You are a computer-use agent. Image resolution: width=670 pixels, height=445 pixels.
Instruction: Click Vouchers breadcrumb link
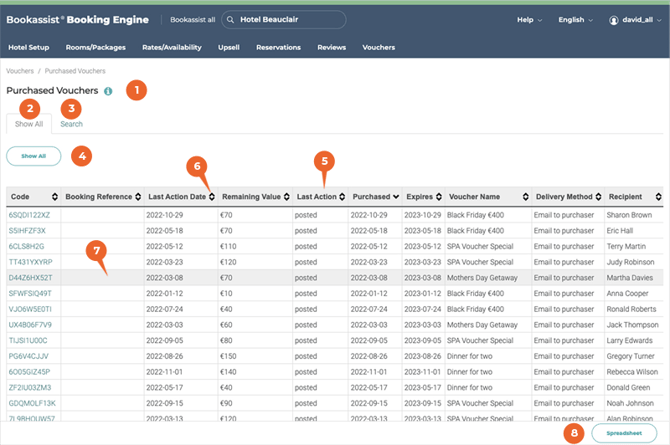(x=20, y=72)
